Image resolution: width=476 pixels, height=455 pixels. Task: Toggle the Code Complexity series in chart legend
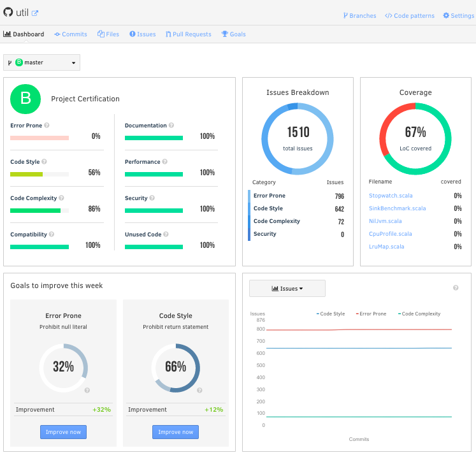[419, 314]
